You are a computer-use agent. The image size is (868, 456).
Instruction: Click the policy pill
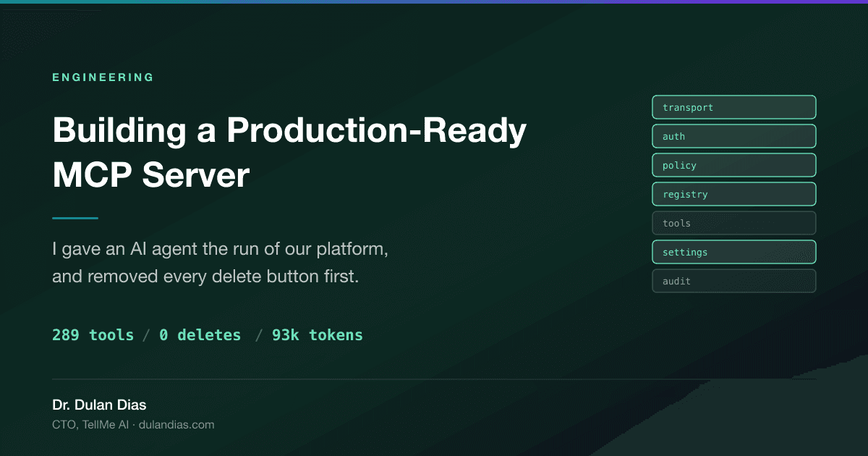[x=734, y=165]
